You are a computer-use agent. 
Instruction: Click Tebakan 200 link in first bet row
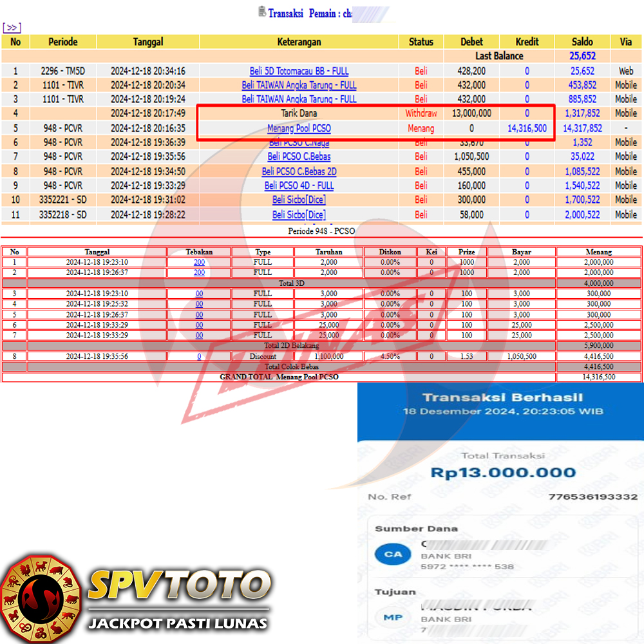[x=199, y=262]
